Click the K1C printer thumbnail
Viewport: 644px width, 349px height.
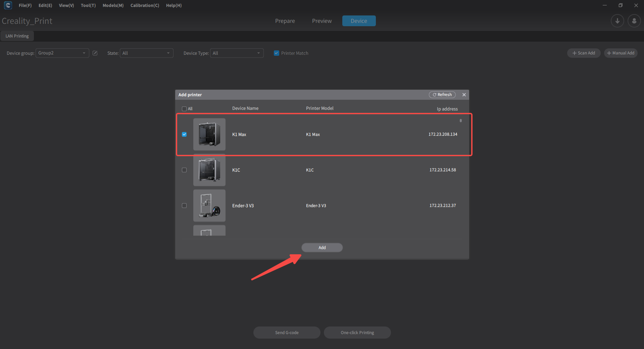click(x=209, y=170)
